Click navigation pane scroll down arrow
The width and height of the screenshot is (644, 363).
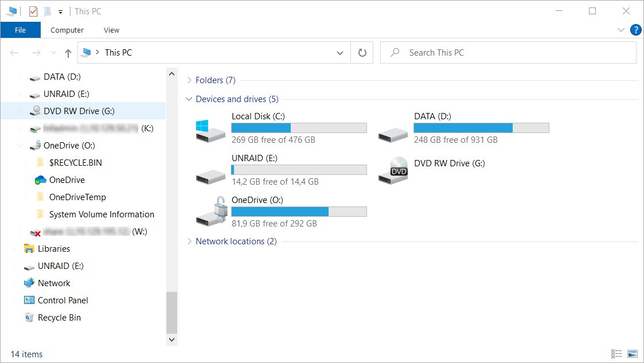[x=171, y=339]
